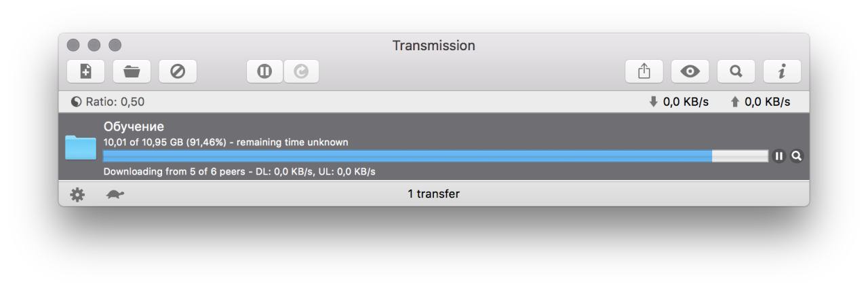Click the Resume All toolbar button

pos(300,71)
